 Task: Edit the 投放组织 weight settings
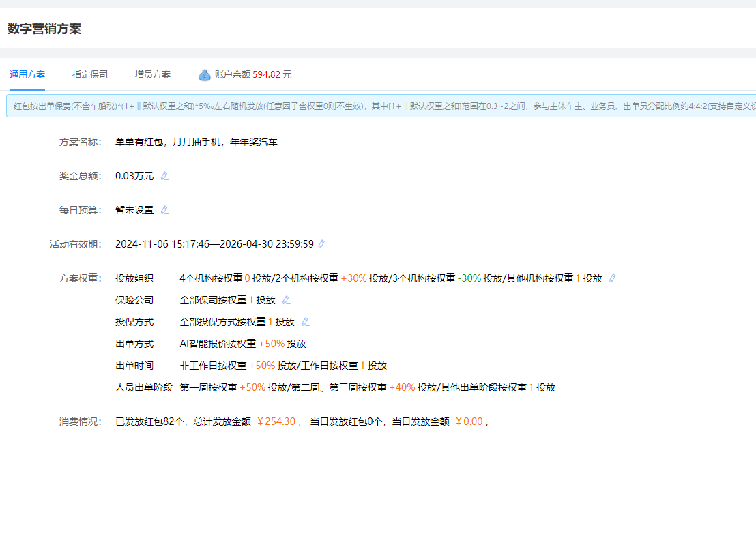(613, 278)
